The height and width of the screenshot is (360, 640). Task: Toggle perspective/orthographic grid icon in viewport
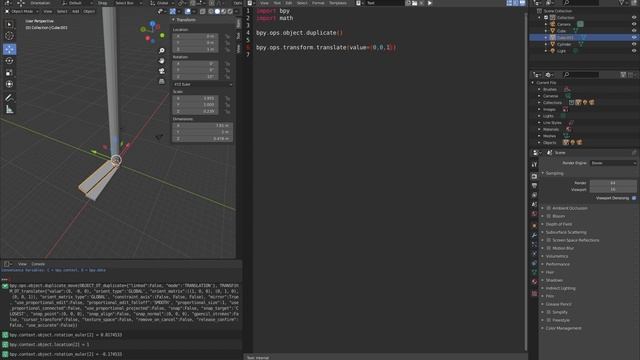click(x=162, y=81)
